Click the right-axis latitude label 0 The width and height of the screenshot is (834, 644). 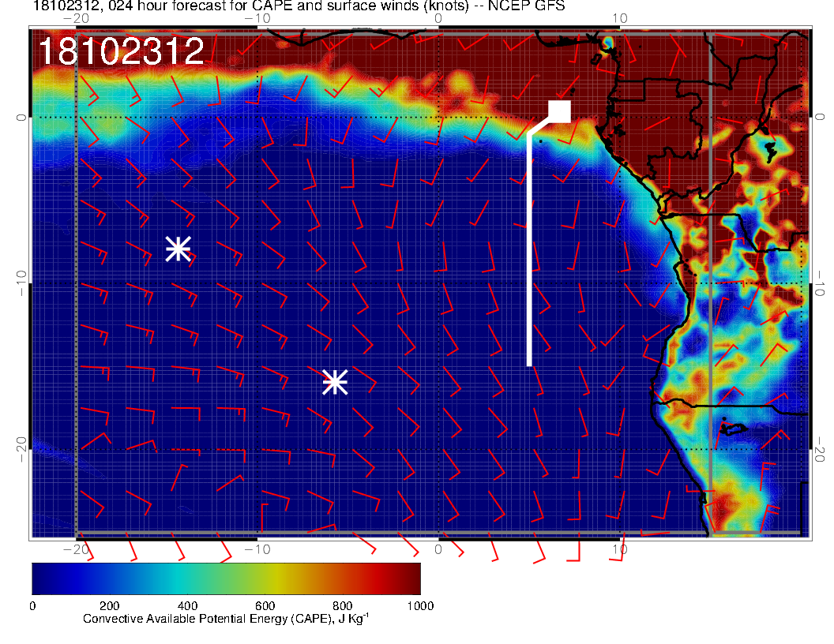pos(819,117)
